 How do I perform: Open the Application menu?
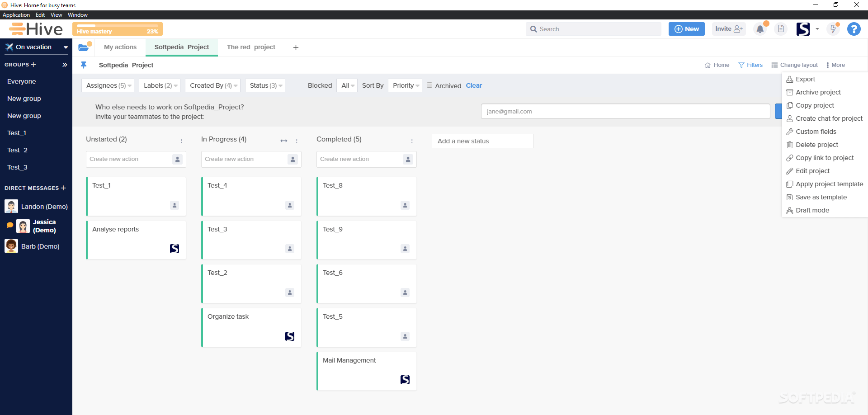tap(16, 15)
